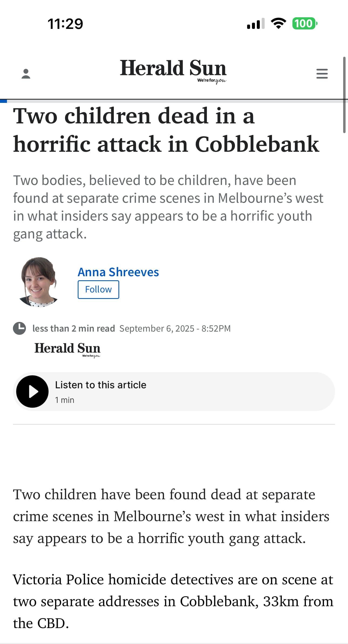Open the hamburger navigation menu

pyautogui.click(x=322, y=74)
